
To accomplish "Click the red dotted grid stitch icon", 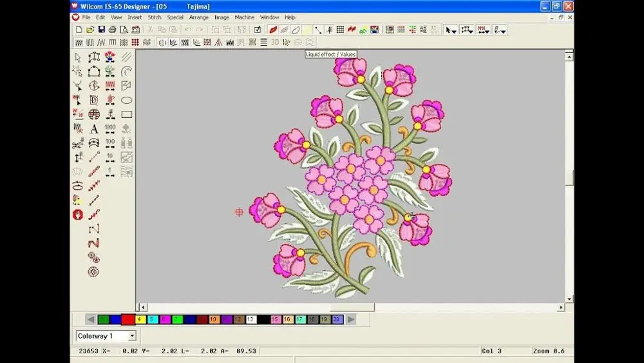I will pos(135,42).
